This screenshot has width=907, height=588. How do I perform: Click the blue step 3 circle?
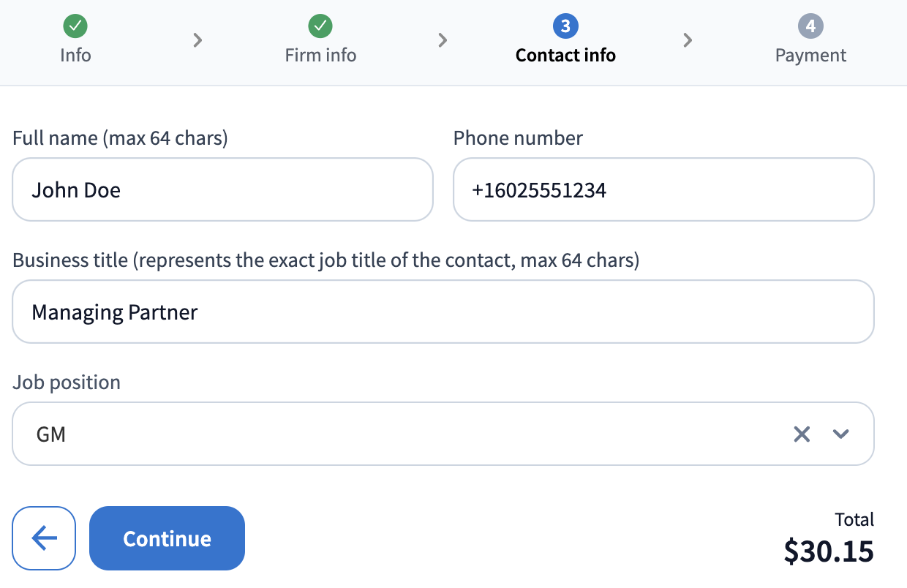click(565, 27)
